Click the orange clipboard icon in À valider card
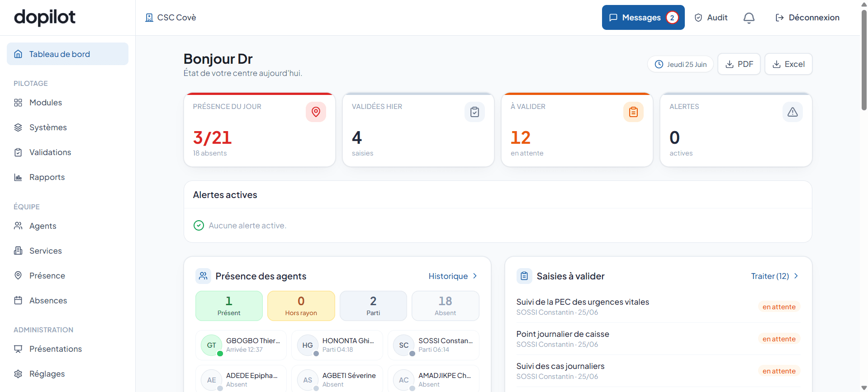Image resolution: width=868 pixels, height=392 pixels. point(633,112)
